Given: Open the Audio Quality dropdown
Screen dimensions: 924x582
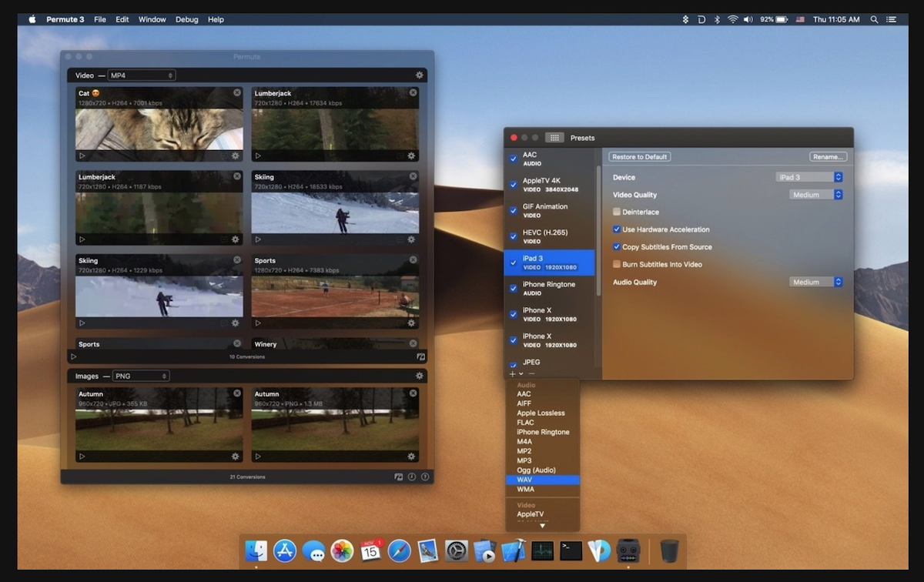Looking at the screenshot, I should (x=816, y=282).
